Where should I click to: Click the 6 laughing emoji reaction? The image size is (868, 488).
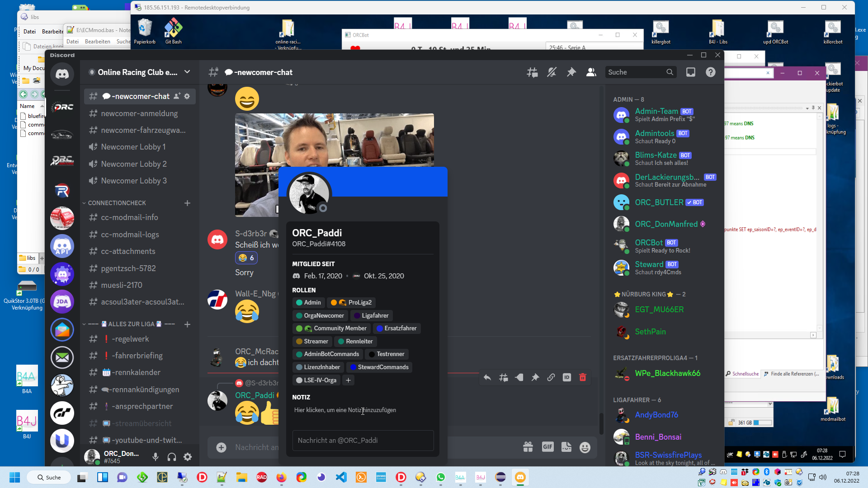tap(246, 258)
